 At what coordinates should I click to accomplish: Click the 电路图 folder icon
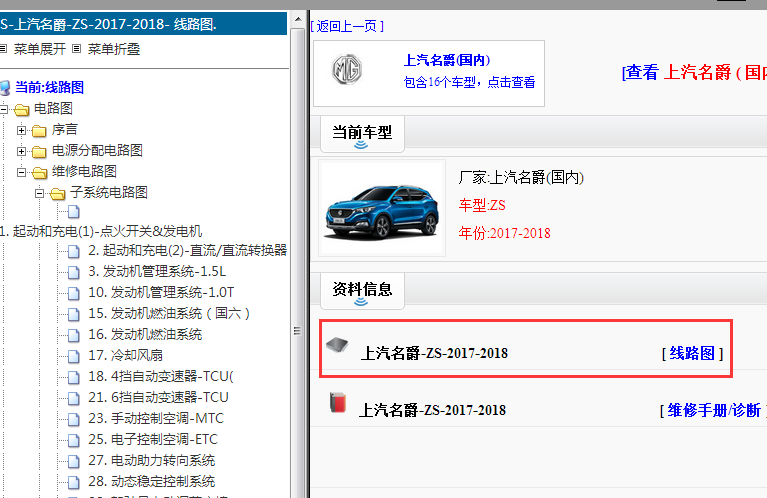pos(22,110)
